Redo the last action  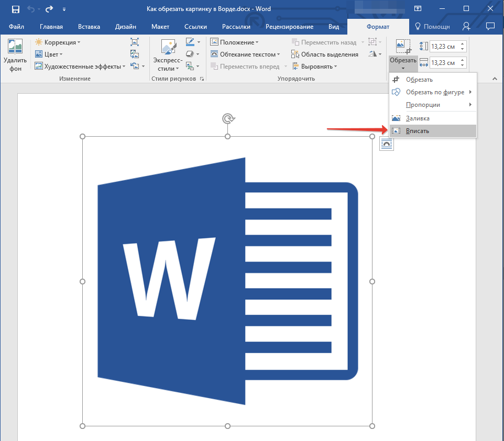pos(49,9)
